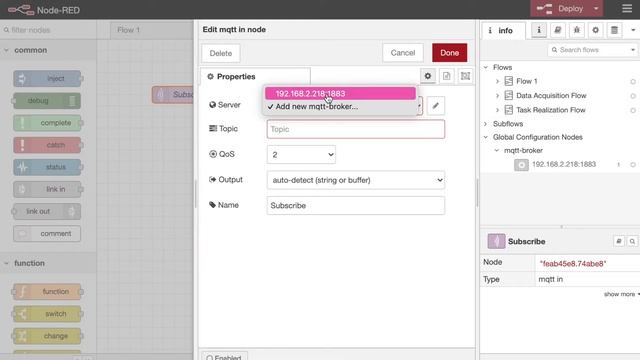The height and width of the screenshot is (360, 640).
Task: Select broker 192.168.2.218:1883 from the dropdown list
Action: [x=340, y=93]
